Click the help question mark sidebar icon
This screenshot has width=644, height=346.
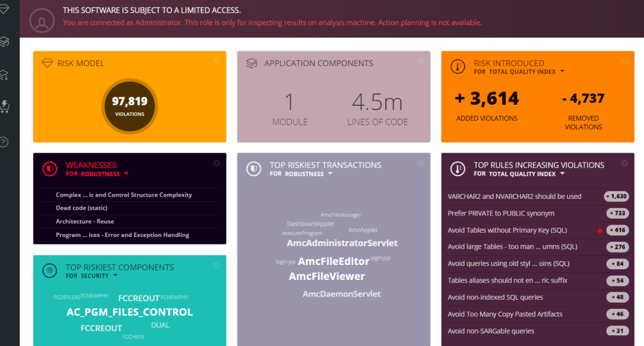(4, 142)
